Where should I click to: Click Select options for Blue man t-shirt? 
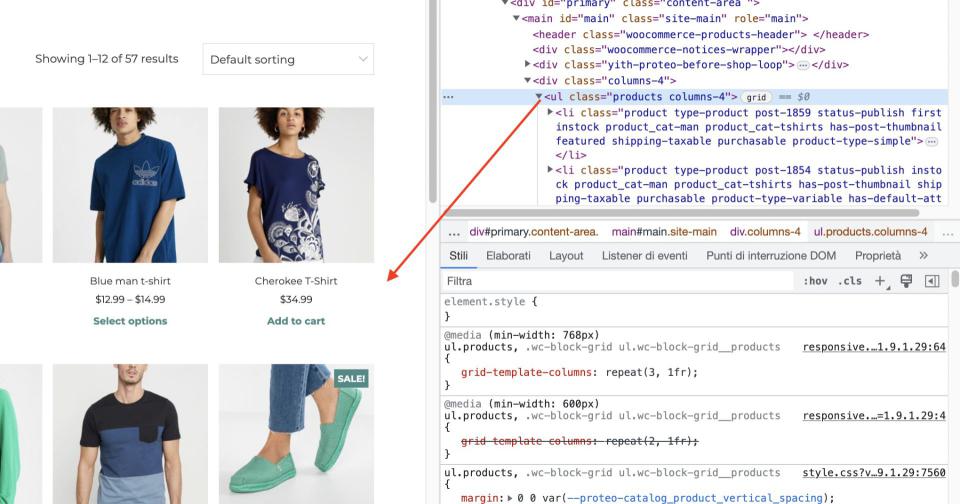coord(130,321)
